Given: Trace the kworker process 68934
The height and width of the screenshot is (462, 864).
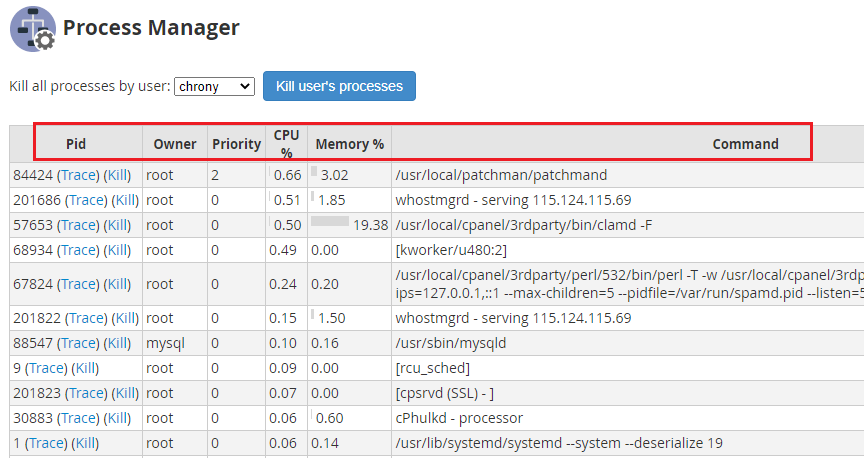Looking at the screenshot, I should coord(78,250).
